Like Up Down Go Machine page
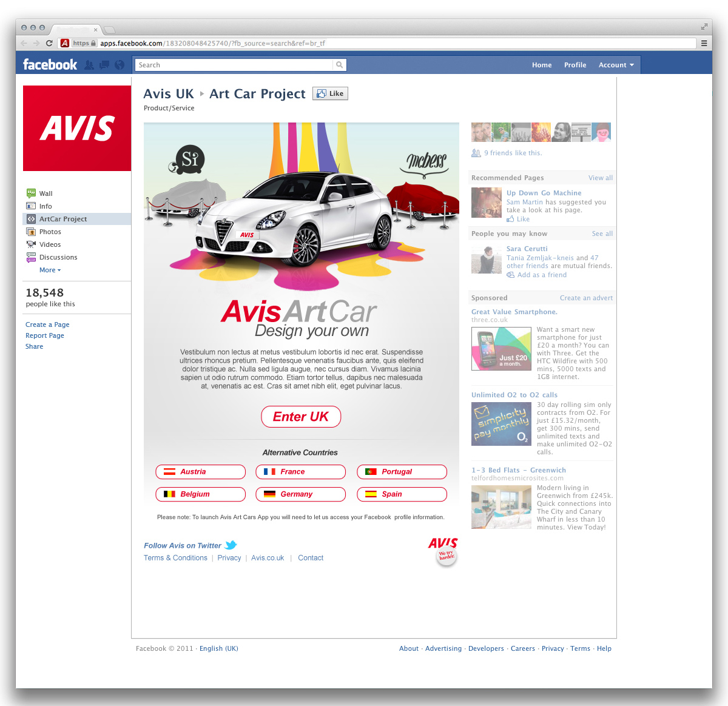 click(x=519, y=219)
